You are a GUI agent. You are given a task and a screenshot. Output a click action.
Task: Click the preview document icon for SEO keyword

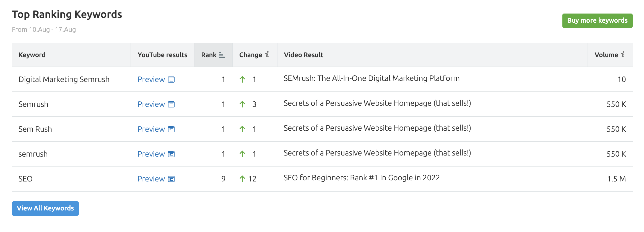pyautogui.click(x=172, y=179)
